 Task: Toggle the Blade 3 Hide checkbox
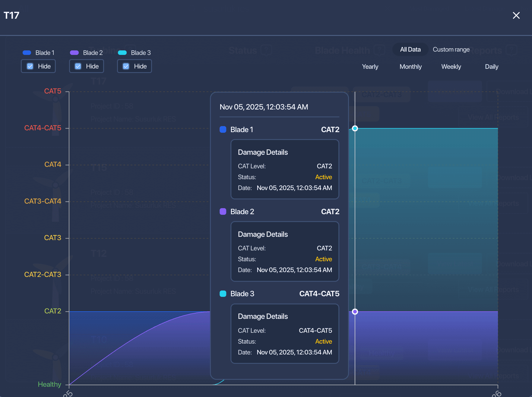click(x=126, y=66)
